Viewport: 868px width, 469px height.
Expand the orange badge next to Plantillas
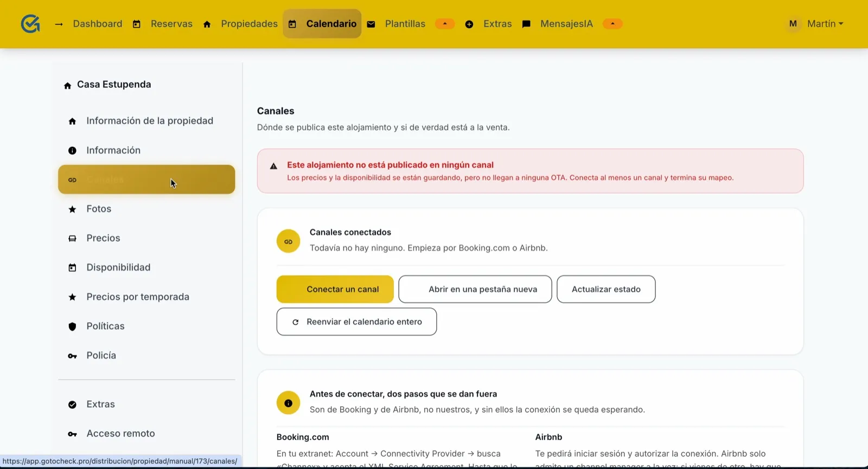[445, 24]
